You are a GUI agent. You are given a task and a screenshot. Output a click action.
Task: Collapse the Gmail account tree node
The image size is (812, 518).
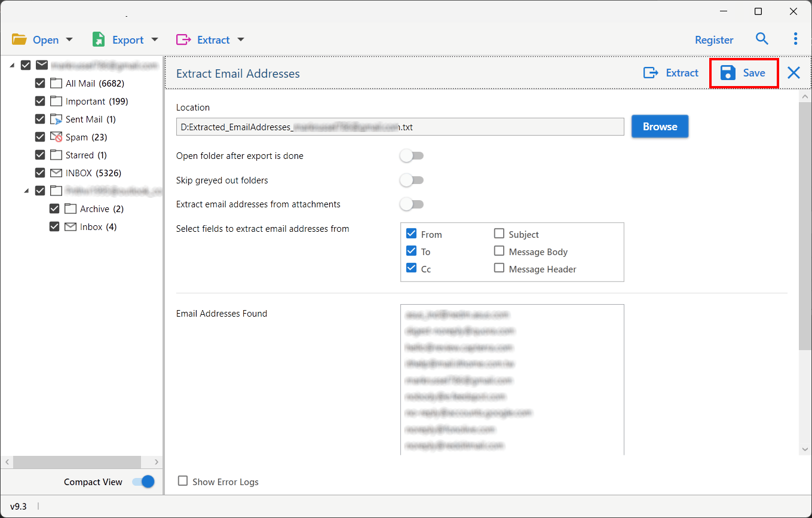pyautogui.click(x=12, y=66)
